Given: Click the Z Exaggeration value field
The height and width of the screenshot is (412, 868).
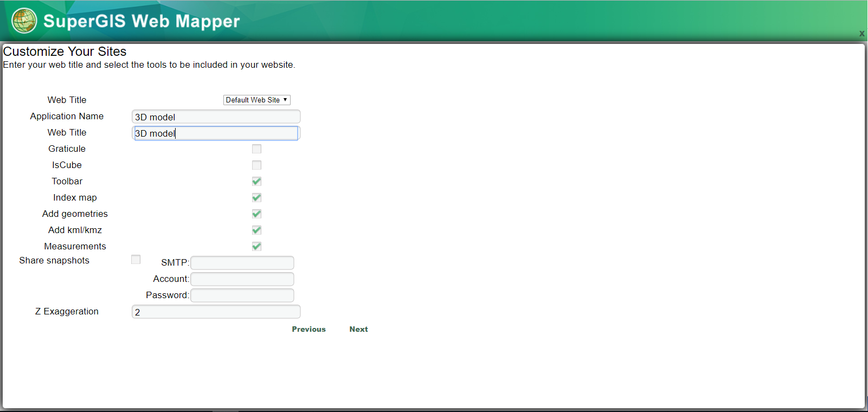Looking at the screenshot, I should pyautogui.click(x=216, y=312).
